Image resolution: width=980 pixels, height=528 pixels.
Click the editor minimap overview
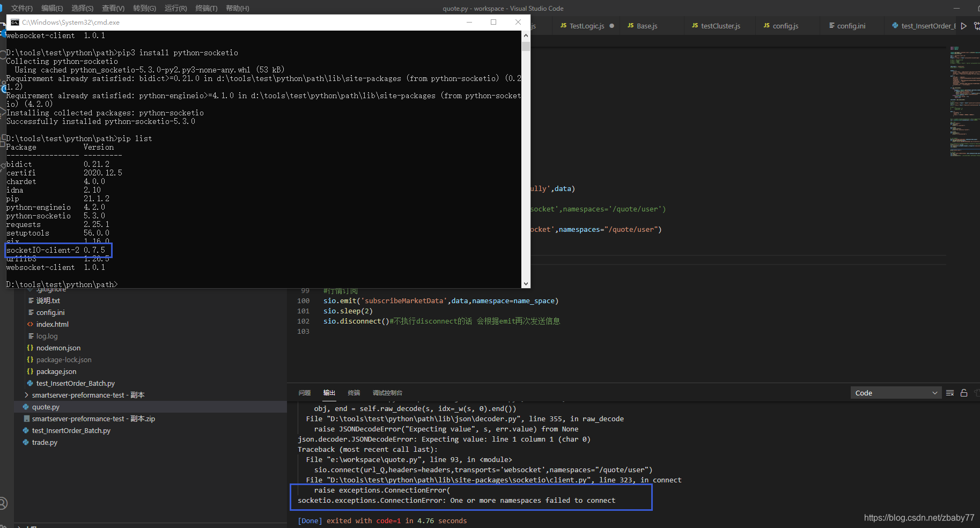point(963,102)
